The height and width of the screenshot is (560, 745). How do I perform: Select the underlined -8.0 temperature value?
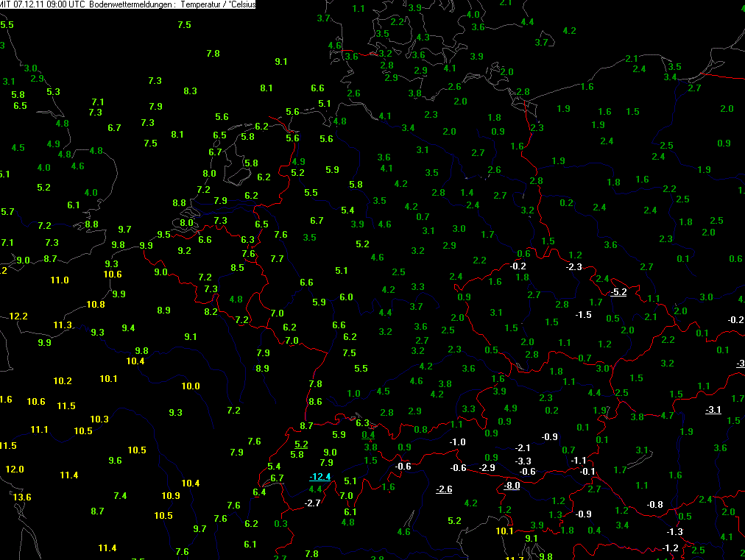point(512,486)
